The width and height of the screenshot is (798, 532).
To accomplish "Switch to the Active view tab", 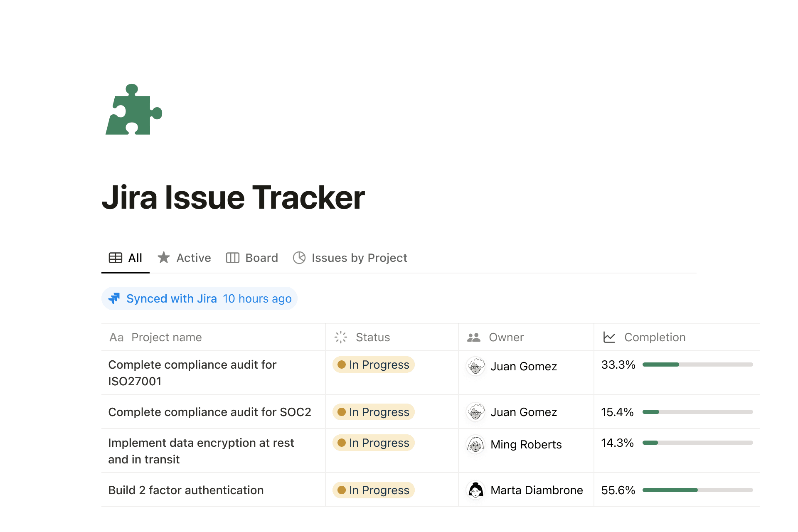I will 193,258.
